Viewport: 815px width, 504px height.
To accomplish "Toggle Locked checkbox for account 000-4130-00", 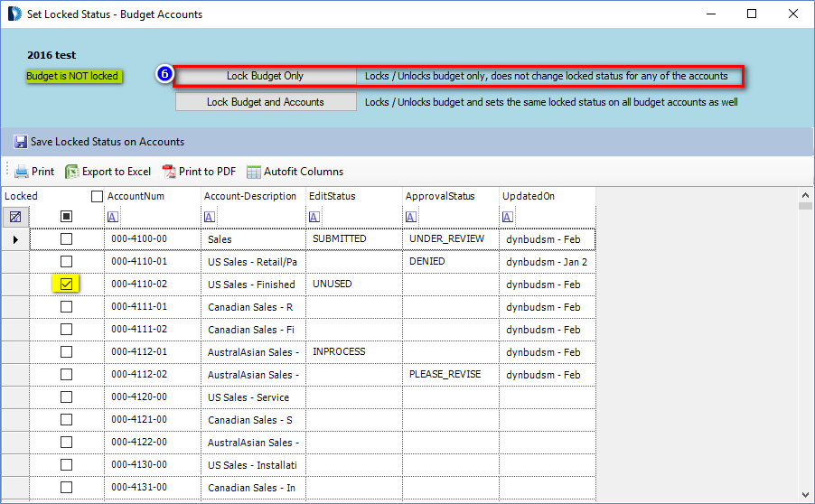I will pyautogui.click(x=66, y=464).
